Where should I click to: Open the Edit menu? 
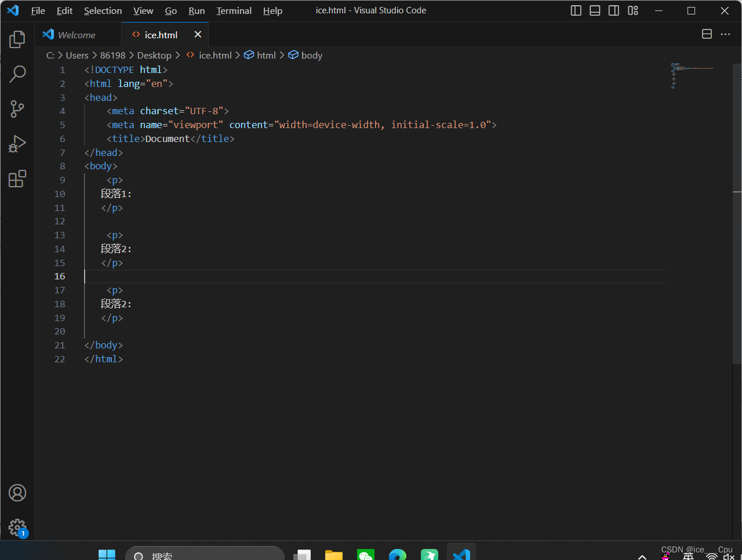(64, 10)
